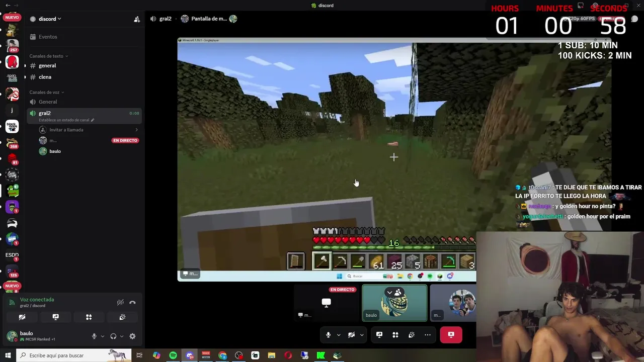Viewport: 644px width, 362px height.
Task: Open more options three dots in call bar
Action: [x=428, y=335]
